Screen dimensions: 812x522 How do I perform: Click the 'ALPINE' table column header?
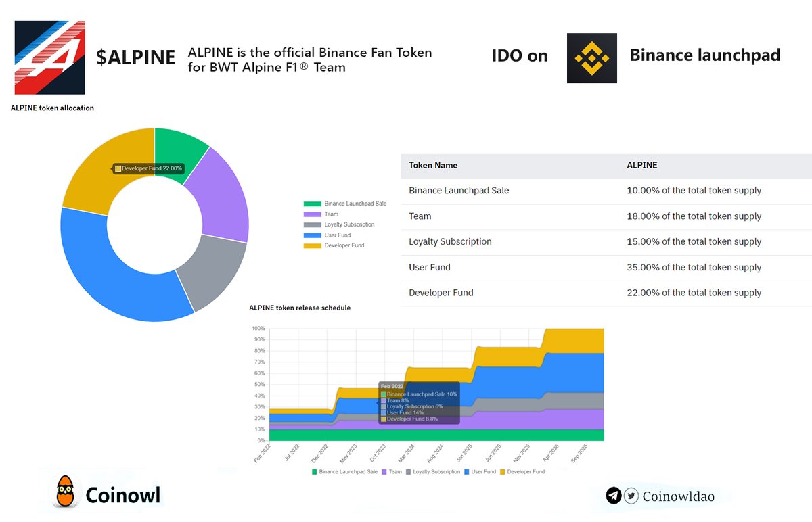click(642, 165)
